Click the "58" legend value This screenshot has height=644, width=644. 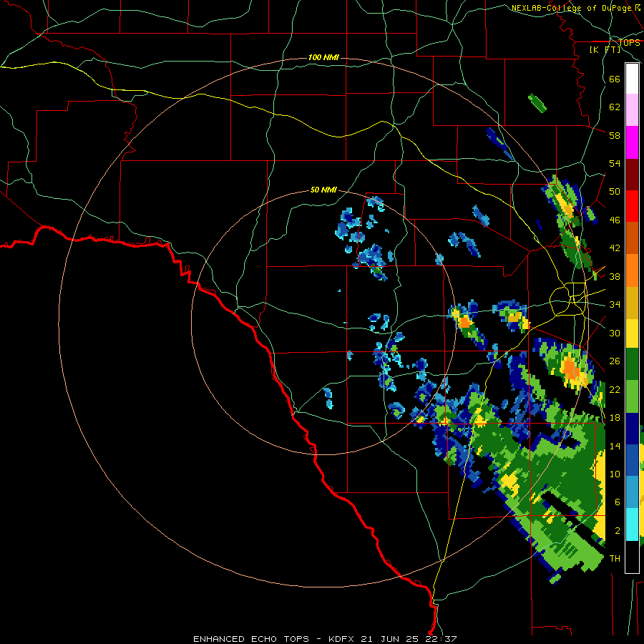coord(615,135)
